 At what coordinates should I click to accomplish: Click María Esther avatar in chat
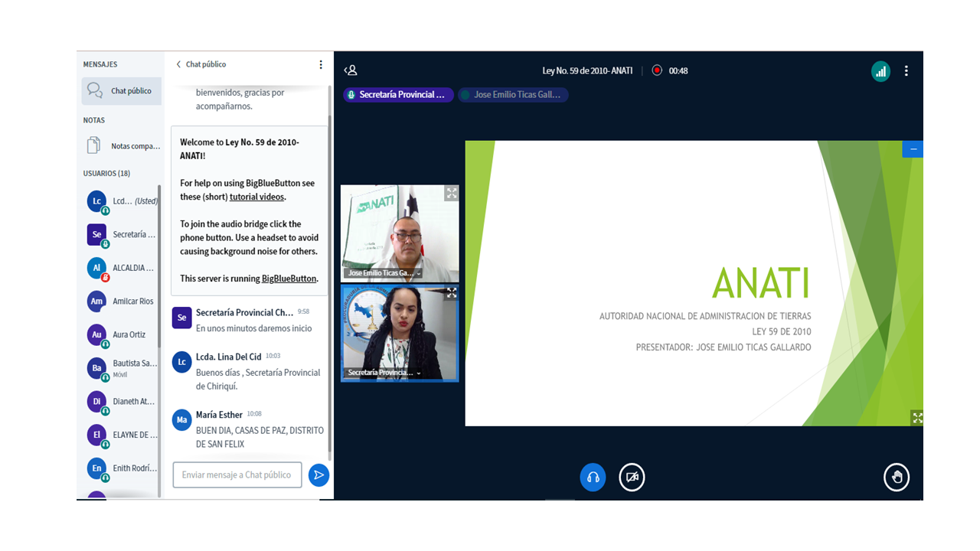point(181,419)
